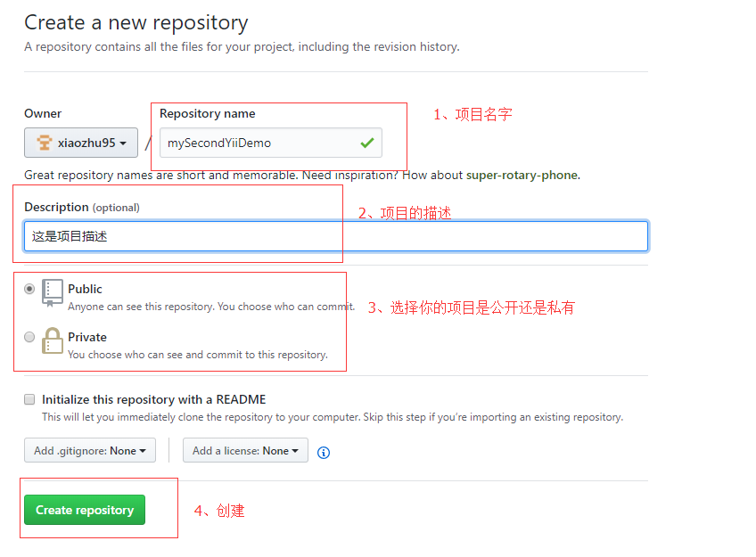Expand the Add .gitignore dropdown
The width and height of the screenshot is (756, 557).
(x=90, y=451)
